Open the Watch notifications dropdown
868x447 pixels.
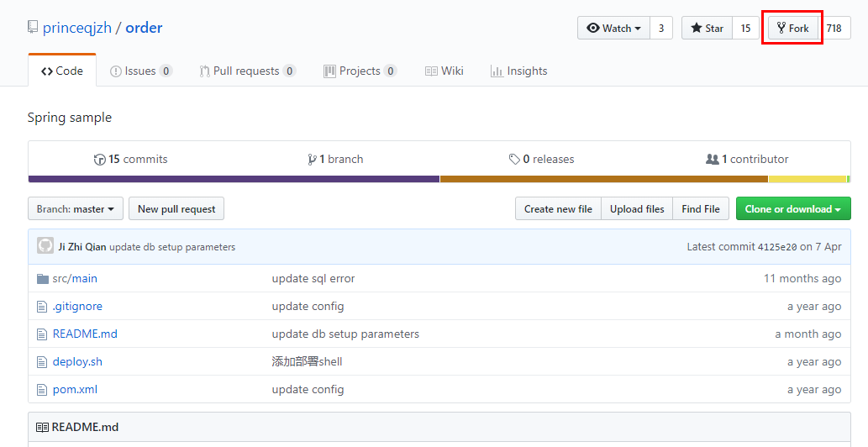pyautogui.click(x=614, y=28)
